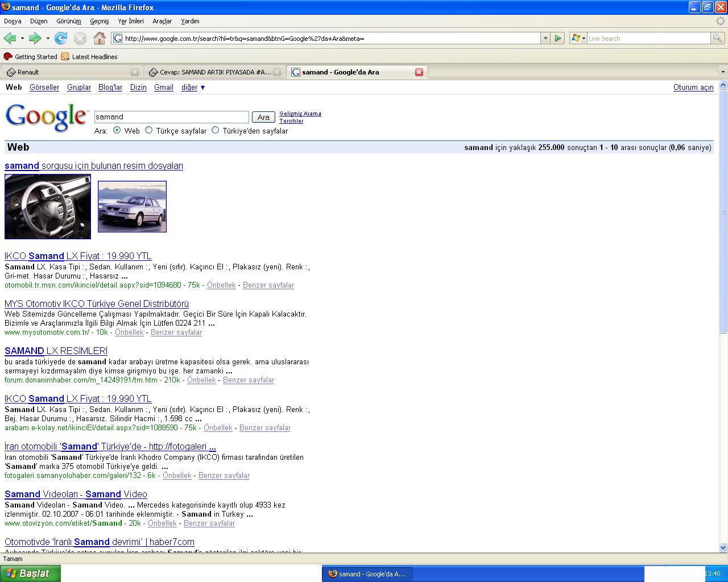Close the Cevap: SAMAND ARTIK PIYASADA tab

pos(277,72)
